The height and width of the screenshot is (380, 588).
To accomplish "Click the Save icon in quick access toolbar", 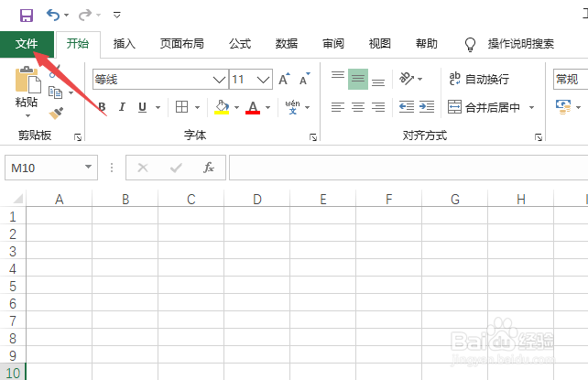I will pos(27,16).
